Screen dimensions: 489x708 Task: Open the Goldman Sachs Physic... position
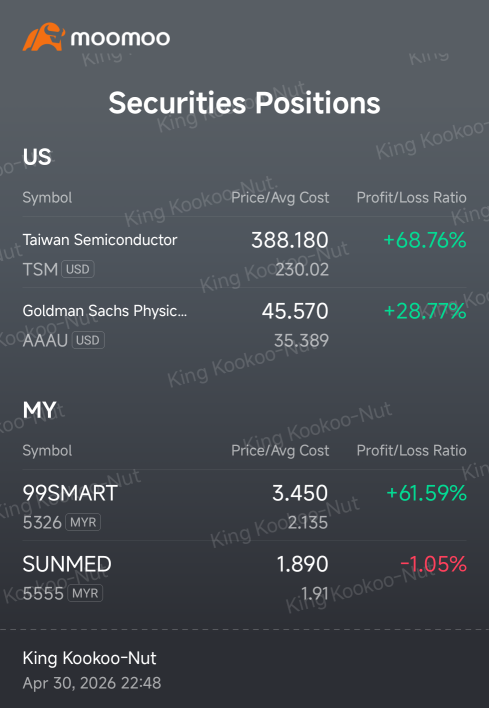pos(244,325)
